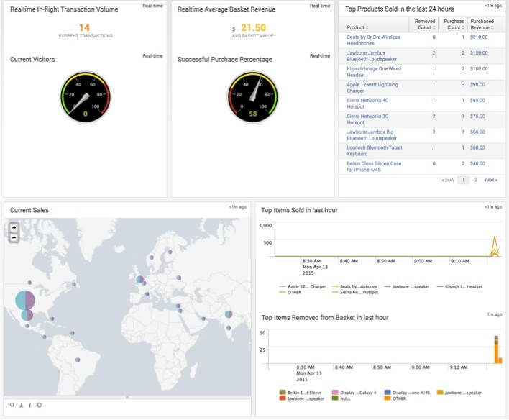Sort table by Product column

(357, 27)
